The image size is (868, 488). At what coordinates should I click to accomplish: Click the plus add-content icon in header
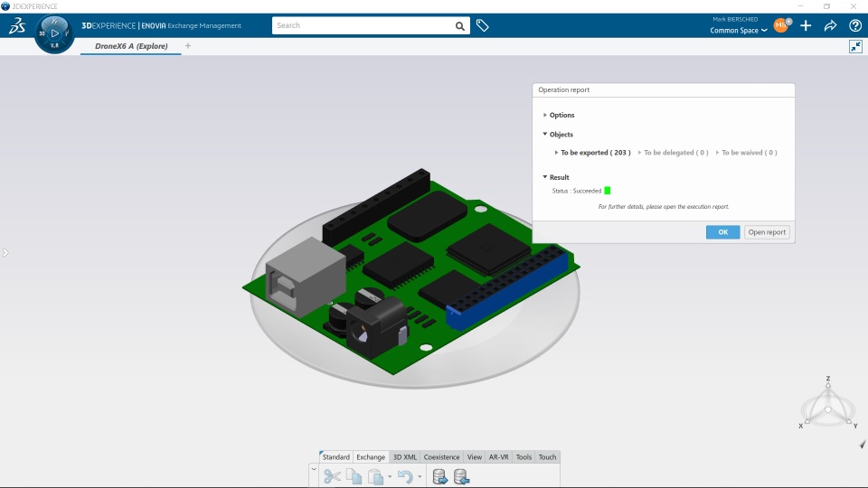806,25
